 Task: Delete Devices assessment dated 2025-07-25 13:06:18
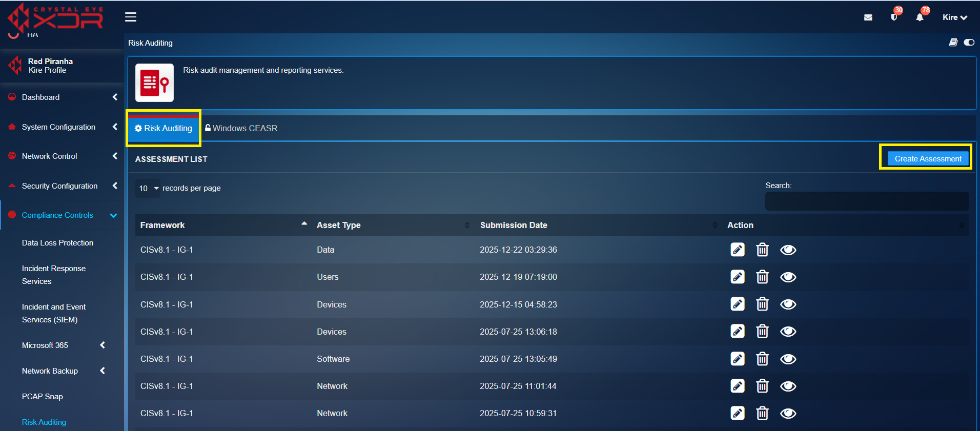(x=762, y=331)
